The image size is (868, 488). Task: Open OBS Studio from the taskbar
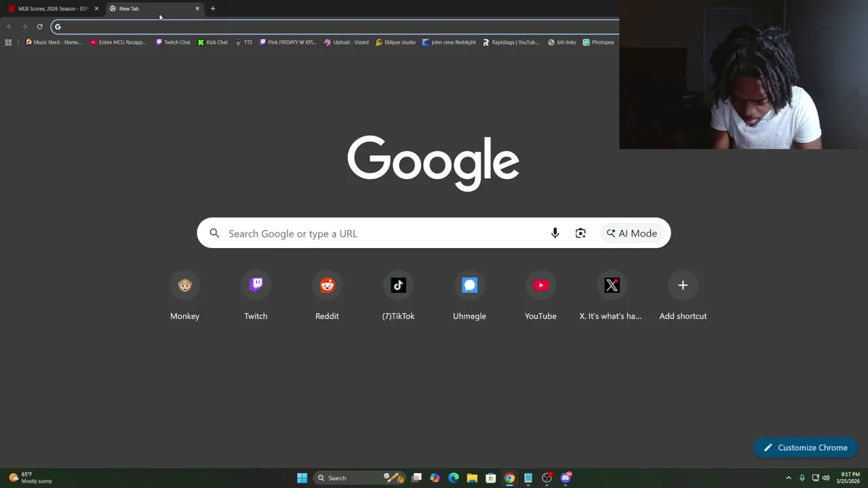[547, 478]
